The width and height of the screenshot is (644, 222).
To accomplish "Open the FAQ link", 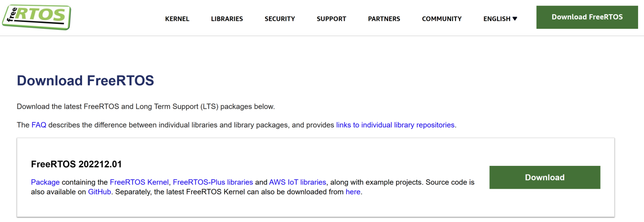I will coord(39,125).
